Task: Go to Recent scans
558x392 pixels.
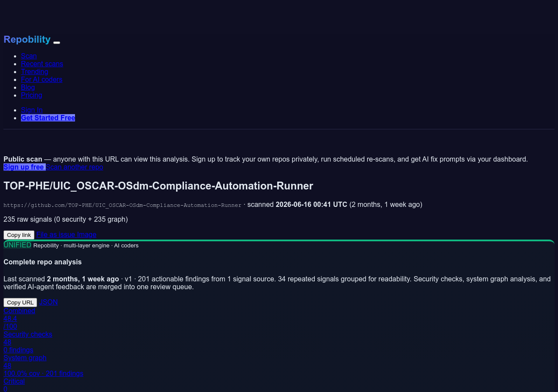Action: click(42, 64)
